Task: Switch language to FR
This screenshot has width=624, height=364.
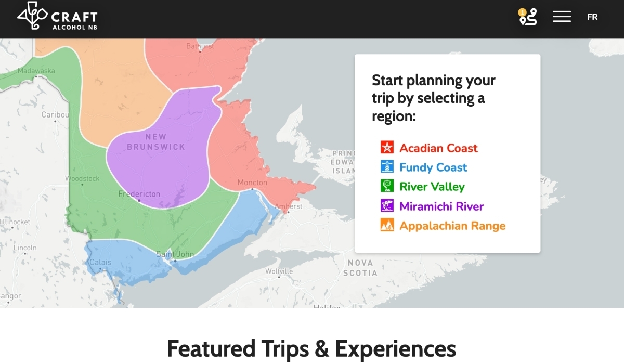Action: pyautogui.click(x=592, y=17)
